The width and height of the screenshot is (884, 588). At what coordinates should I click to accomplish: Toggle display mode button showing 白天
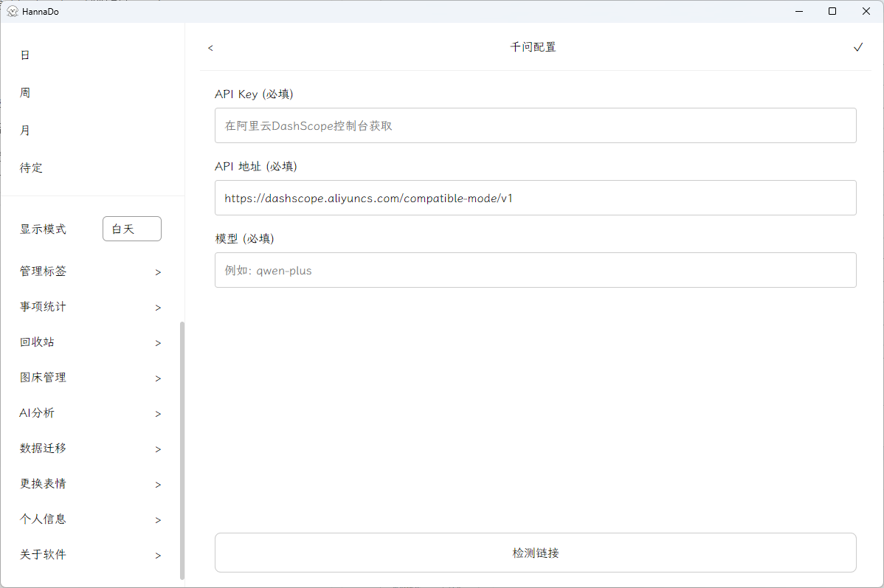[x=131, y=229]
